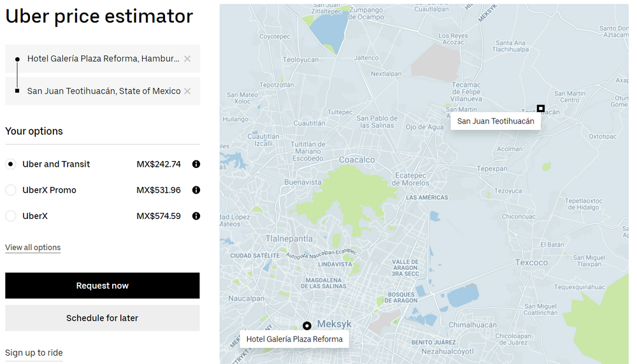Click the San Juan Teotihuacán map label
This screenshot has width=637, height=364.
click(x=496, y=121)
